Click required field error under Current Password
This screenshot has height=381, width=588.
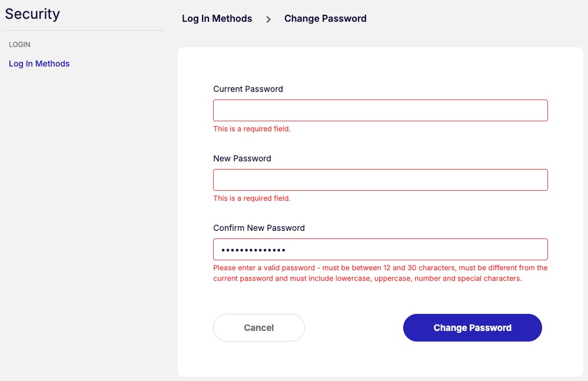click(252, 129)
